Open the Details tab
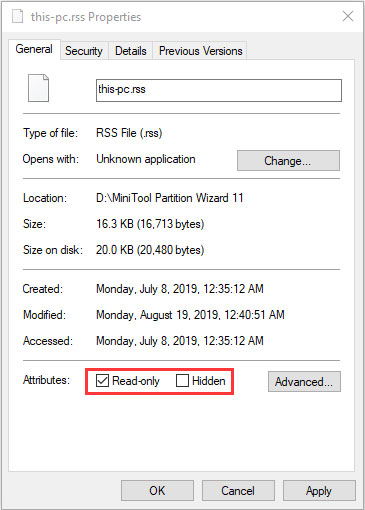The height and width of the screenshot is (510, 365). pos(131,51)
